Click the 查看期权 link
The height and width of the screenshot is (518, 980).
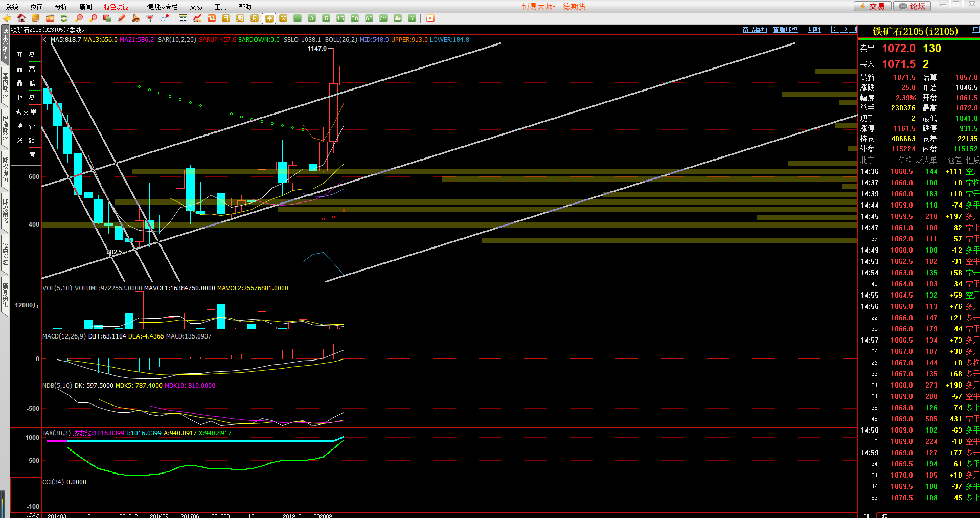[785, 30]
